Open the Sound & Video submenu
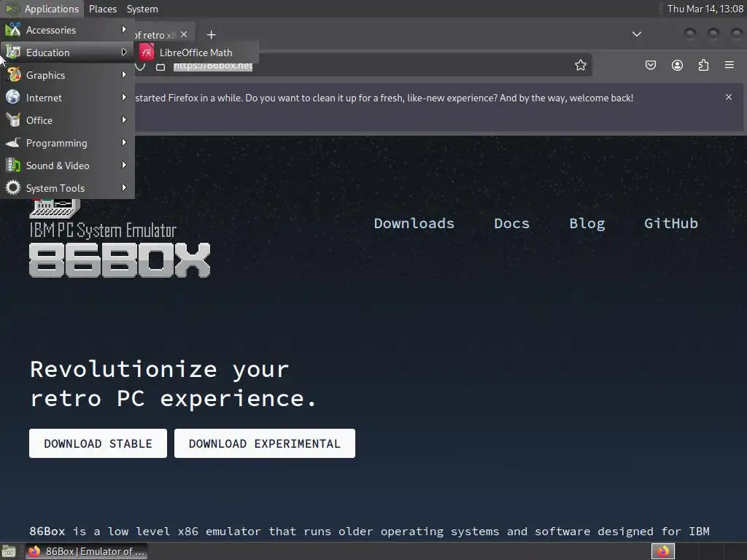This screenshot has width=747, height=560. click(x=67, y=166)
